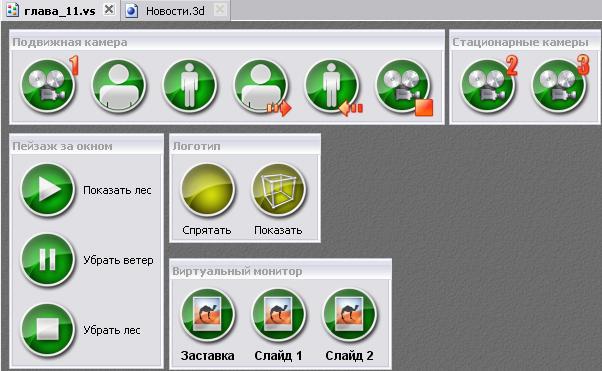Click stop button beside Убрать лес
Image resolution: width=602 pixels, height=371 pixels.
click(48, 330)
